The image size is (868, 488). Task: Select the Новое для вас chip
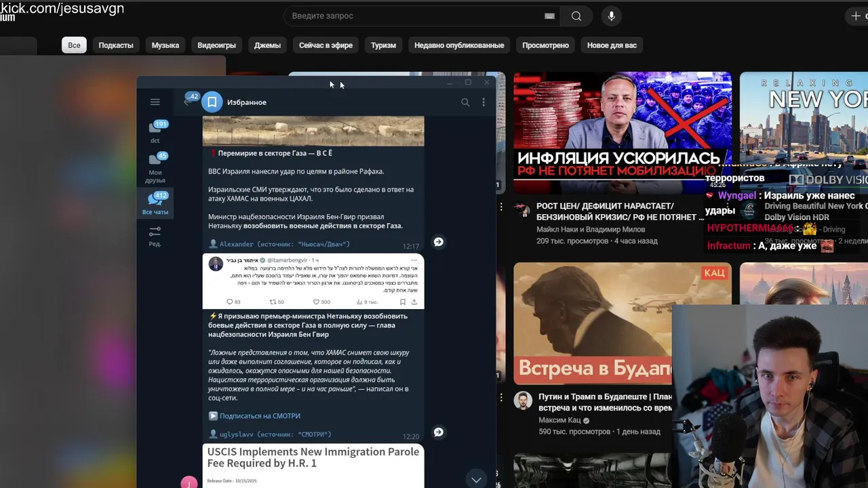(612, 45)
